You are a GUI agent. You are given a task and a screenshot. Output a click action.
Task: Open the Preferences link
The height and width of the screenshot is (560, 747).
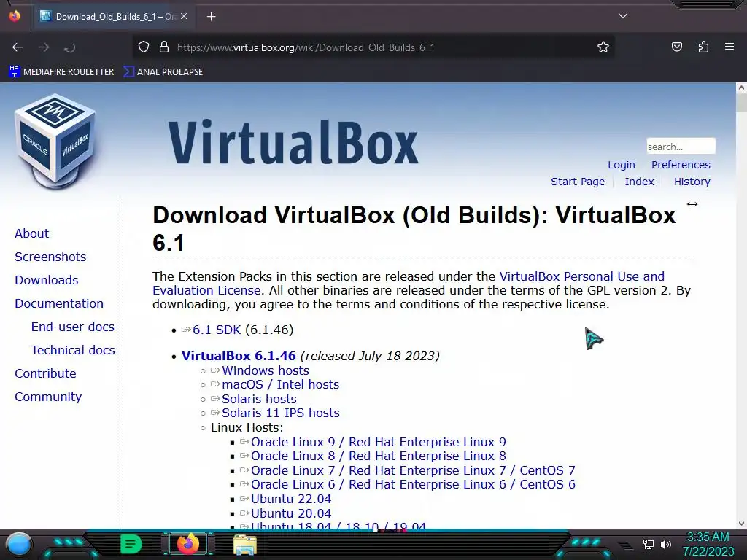(x=681, y=165)
